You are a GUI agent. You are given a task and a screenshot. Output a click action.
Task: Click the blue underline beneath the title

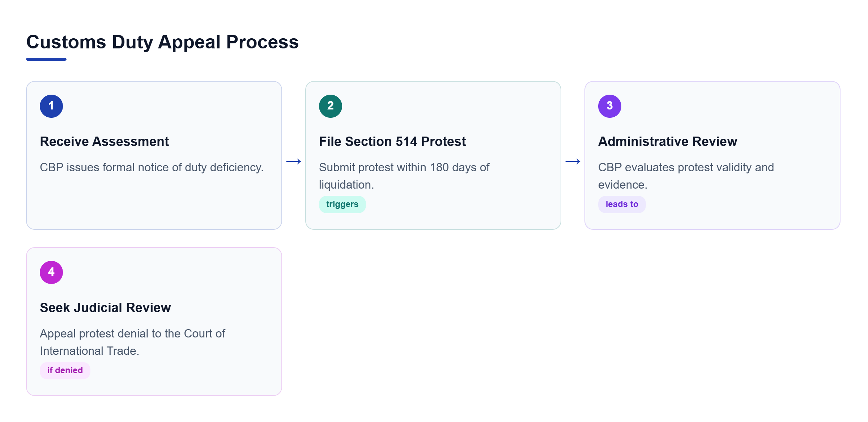point(46,59)
